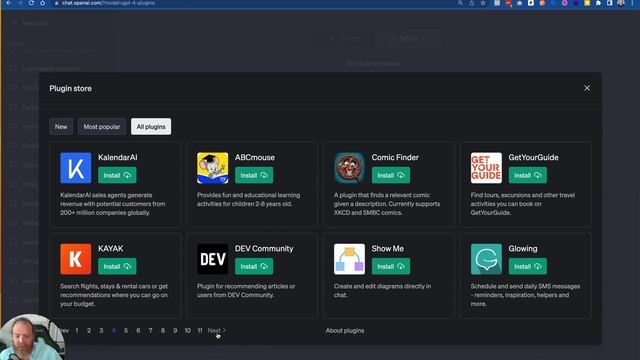Install the Glowing plugin
640x360 pixels.
pos(527,266)
